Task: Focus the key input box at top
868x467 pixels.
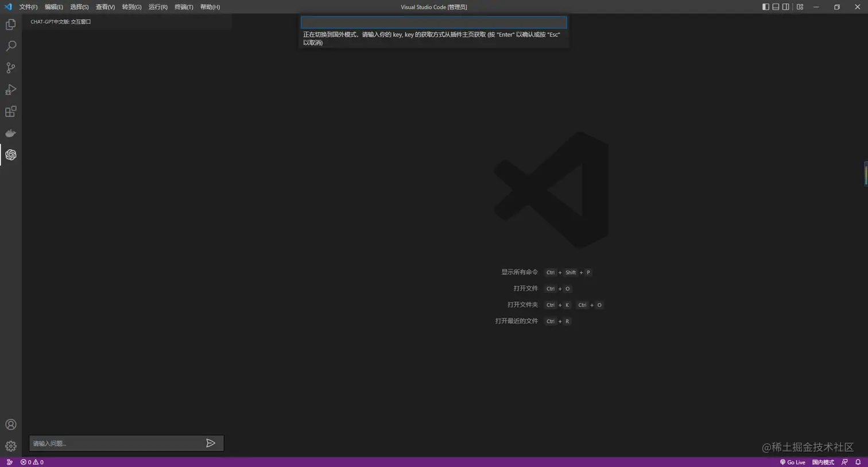Action: click(x=434, y=22)
